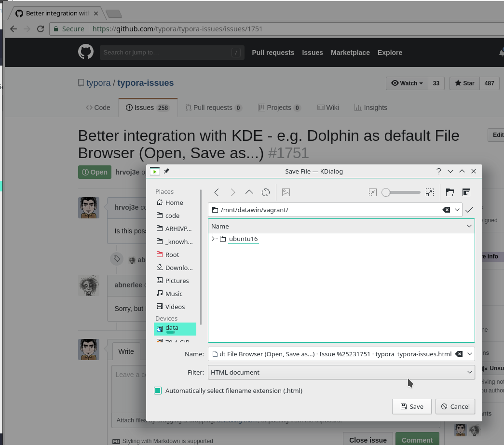
Task: Open the location path dropdown
Action: (457, 210)
